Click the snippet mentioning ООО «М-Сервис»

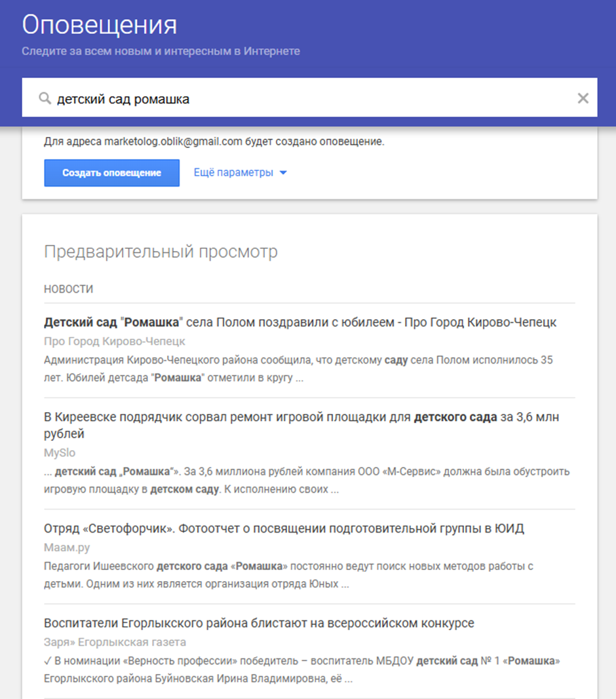click(307, 480)
